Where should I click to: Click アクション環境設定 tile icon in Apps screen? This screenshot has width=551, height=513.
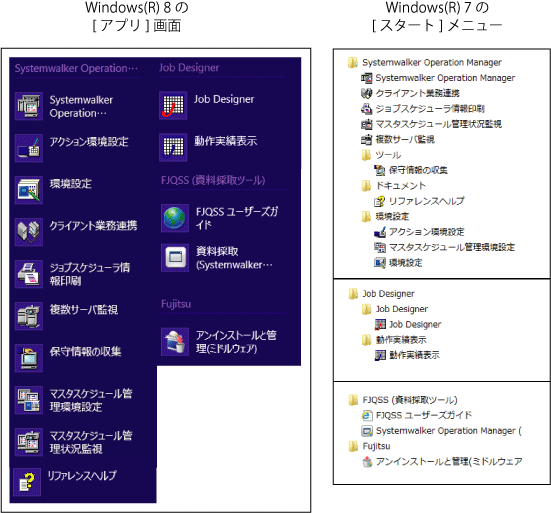point(29,148)
